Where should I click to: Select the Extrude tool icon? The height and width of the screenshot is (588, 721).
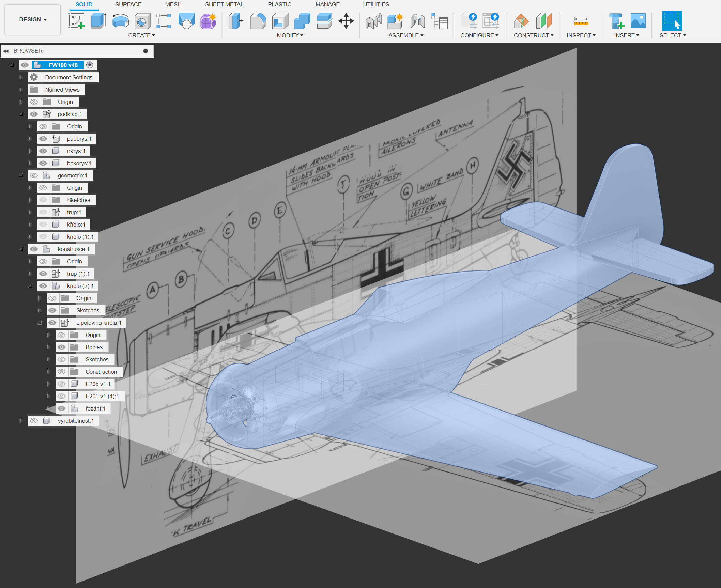(x=98, y=21)
